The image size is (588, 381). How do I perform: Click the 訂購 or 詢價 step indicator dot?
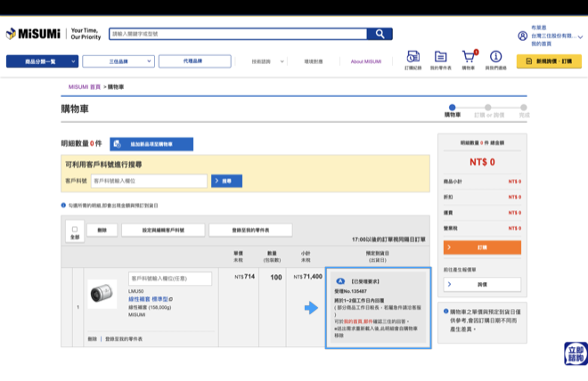(488, 107)
